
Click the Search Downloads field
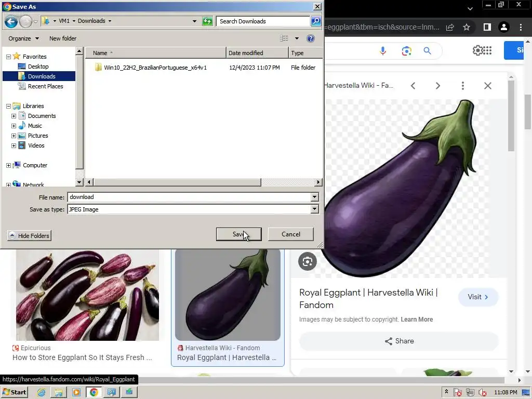[x=263, y=21]
